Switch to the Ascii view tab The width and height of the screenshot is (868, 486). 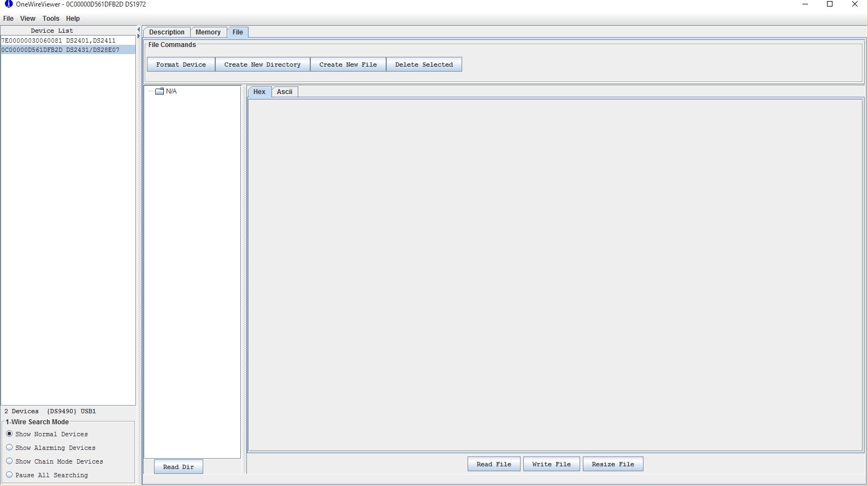point(285,92)
